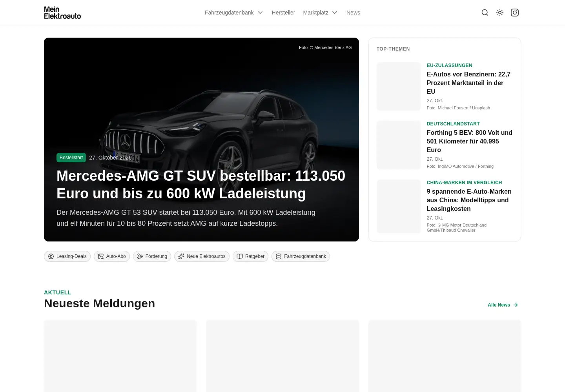
Task: Open the Mercedes-AMG GT SUV headline
Action: click(x=201, y=185)
